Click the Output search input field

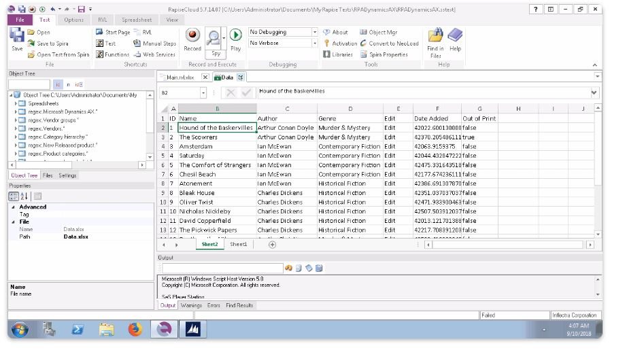(x=220, y=268)
